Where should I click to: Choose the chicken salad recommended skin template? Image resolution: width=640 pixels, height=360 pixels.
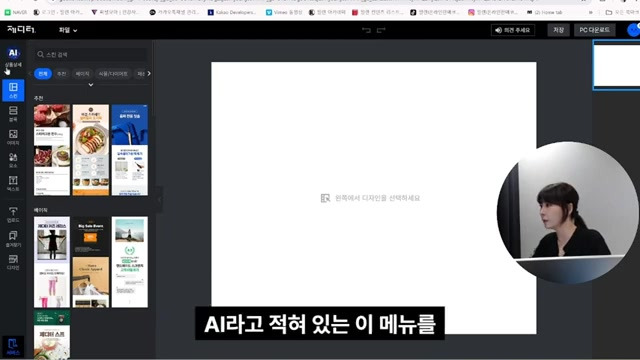pyautogui.click(x=91, y=150)
